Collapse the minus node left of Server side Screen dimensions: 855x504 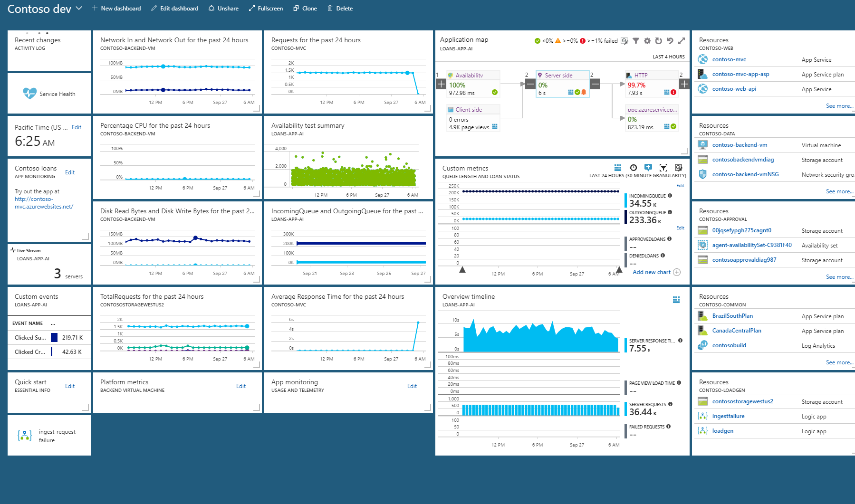[530, 84]
